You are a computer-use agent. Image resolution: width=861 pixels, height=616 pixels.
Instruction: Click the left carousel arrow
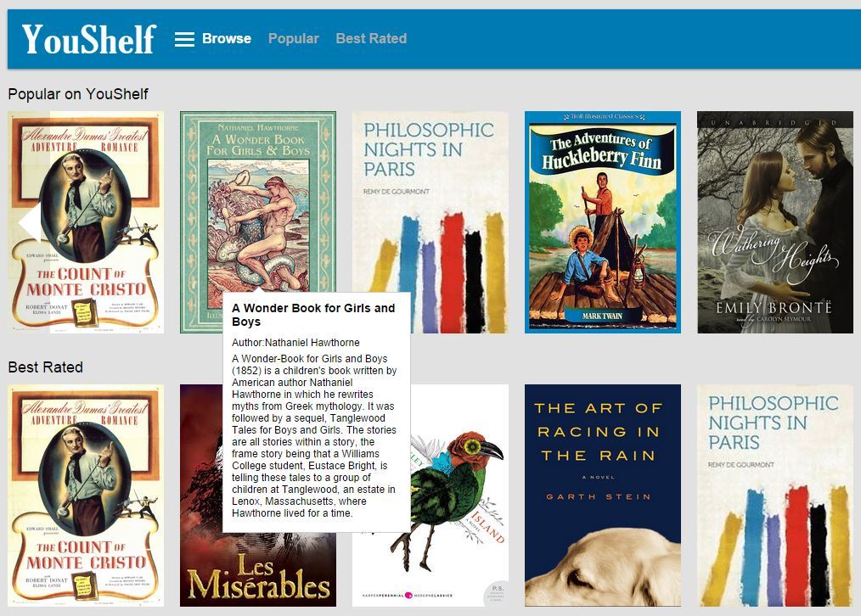(30, 222)
